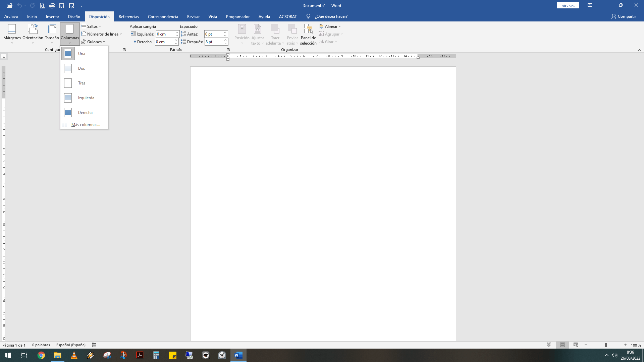Open the Números de línea dropdown

tap(101, 34)
